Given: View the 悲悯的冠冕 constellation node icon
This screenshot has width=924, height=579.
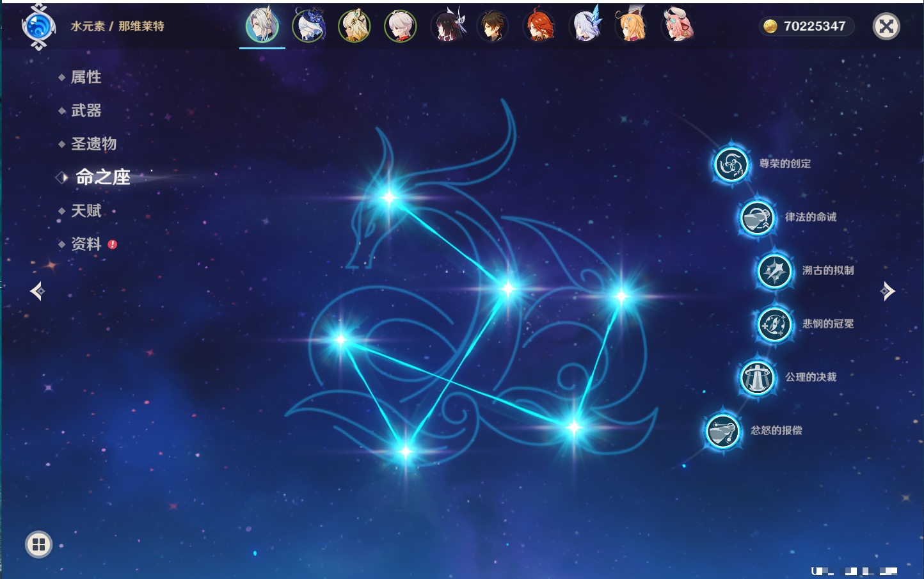Looking at the screenshot, I should pos(774,324).
